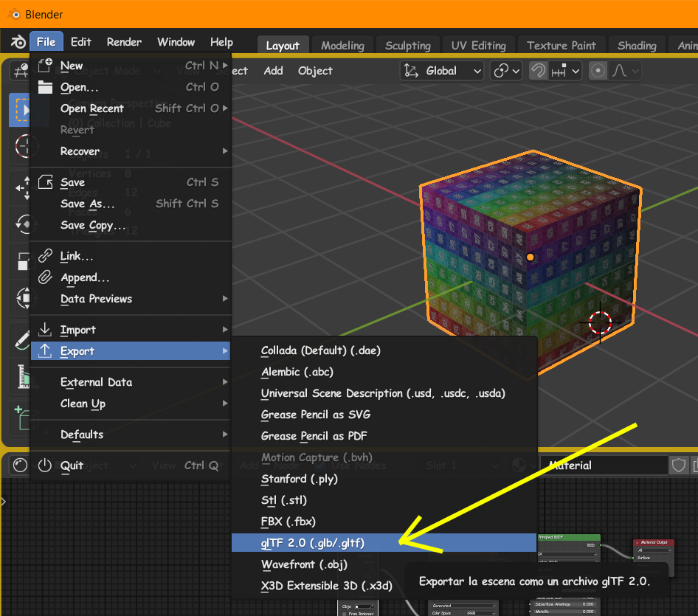The height and width of the screenshot is (616, 698).
Task: Open the Global transform orientation dropdown
Action: [x=442, y=71]
